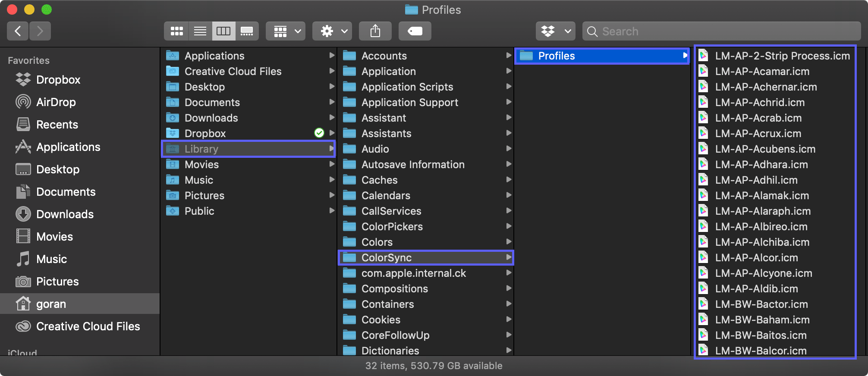Open Creative Cloud Files in the sidebar
The height and width of the screenshot is (376, 868).
[80, 326]
